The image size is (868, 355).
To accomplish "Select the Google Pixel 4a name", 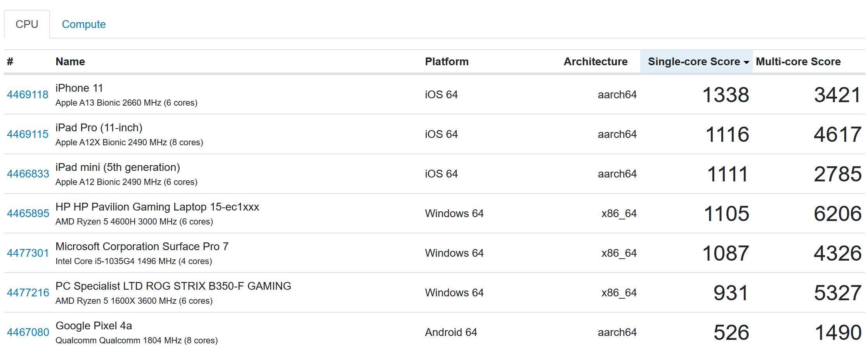I will [94, 326].
